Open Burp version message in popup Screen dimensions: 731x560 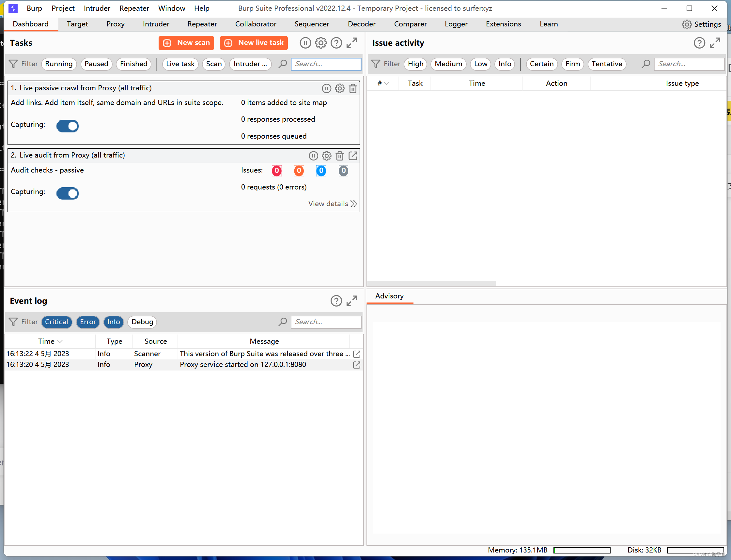point(356,354)
